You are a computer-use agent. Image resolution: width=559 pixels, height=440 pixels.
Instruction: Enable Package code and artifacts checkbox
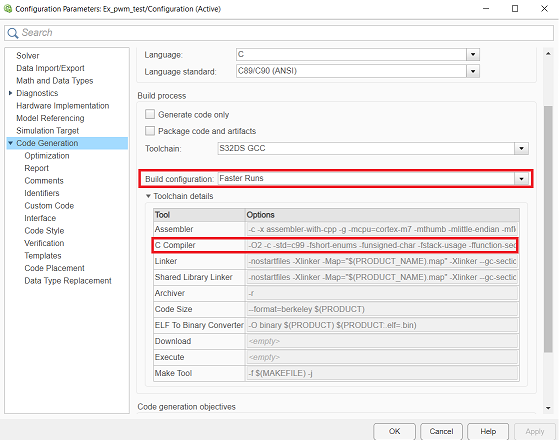pos(150,131)
